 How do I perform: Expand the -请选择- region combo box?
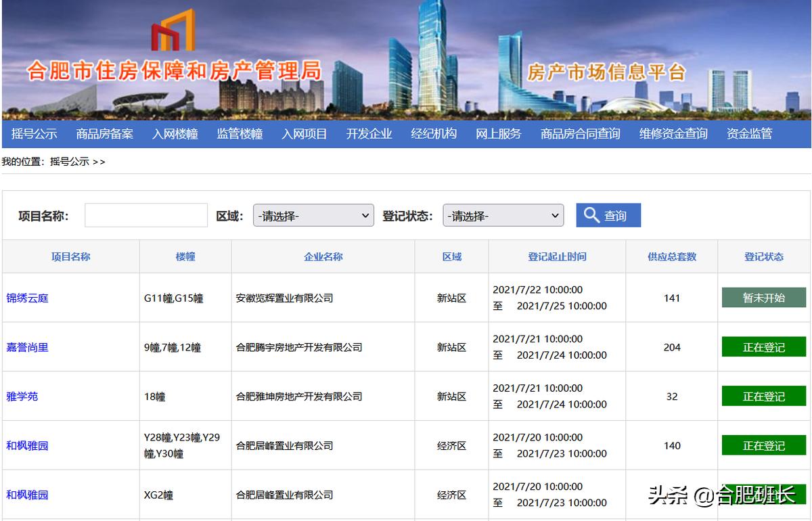point(313,215)
